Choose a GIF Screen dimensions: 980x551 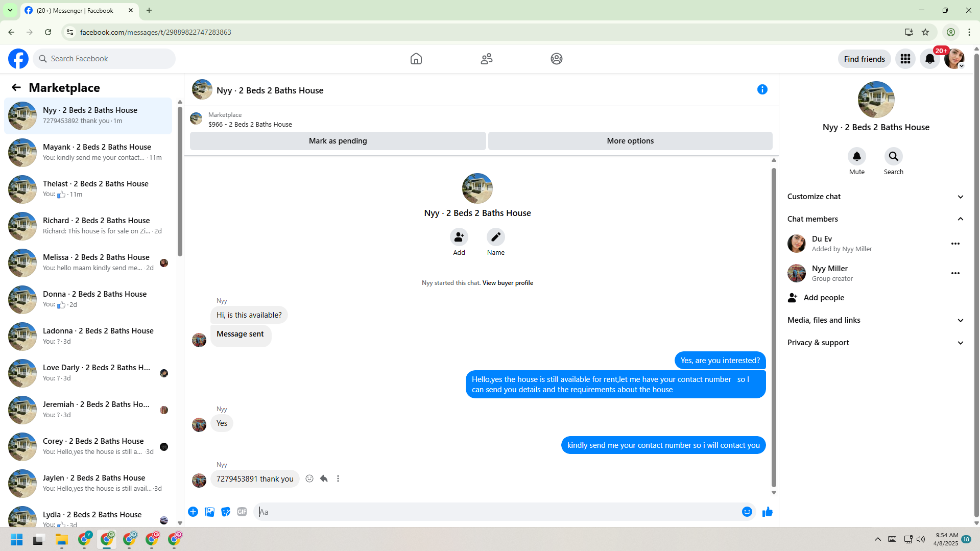242,512
